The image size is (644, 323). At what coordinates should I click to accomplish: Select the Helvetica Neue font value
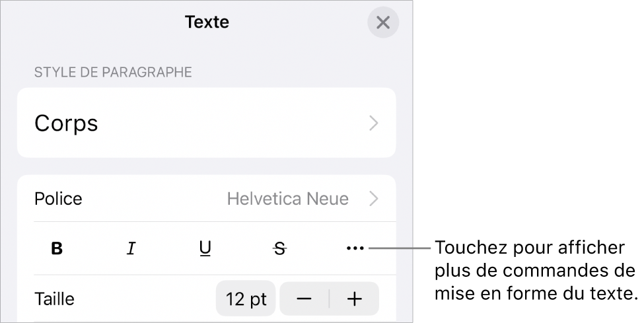click(287, 198)
